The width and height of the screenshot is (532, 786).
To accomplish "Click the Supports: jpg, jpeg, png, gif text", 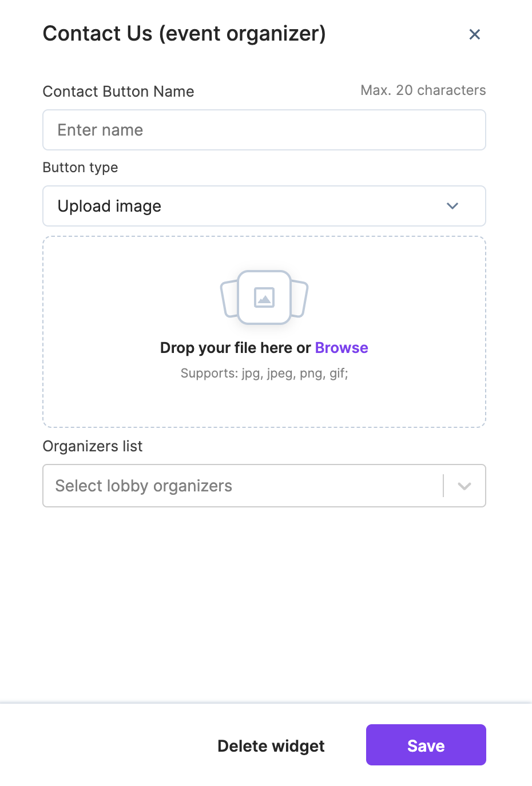I will (x=264, y=373).
